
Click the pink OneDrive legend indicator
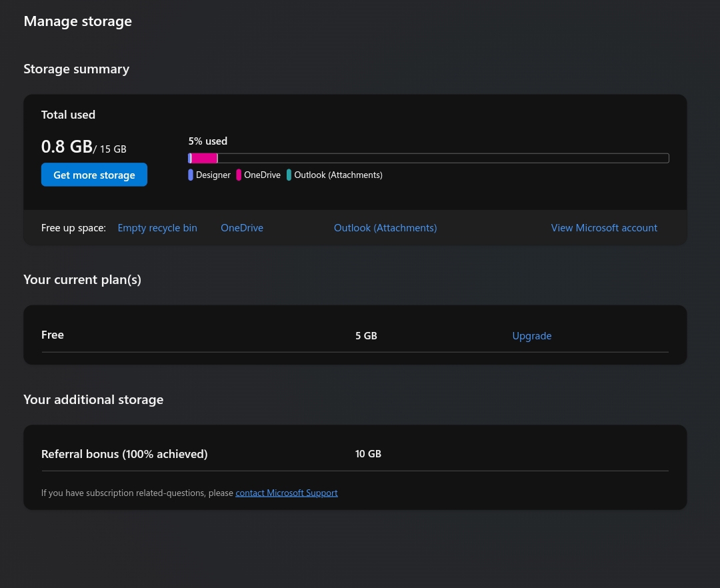[239, 174]
